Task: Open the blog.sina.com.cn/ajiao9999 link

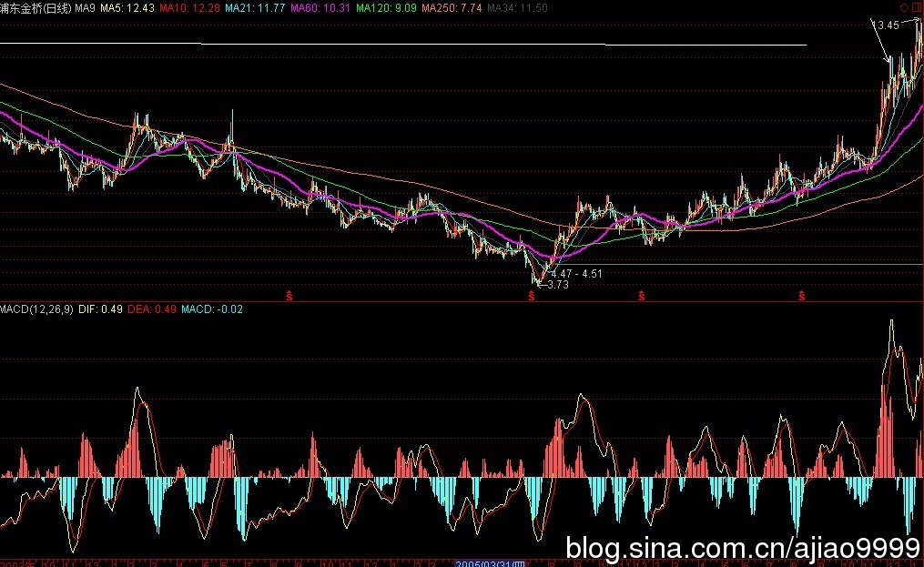Action: [x=743, y=548]
